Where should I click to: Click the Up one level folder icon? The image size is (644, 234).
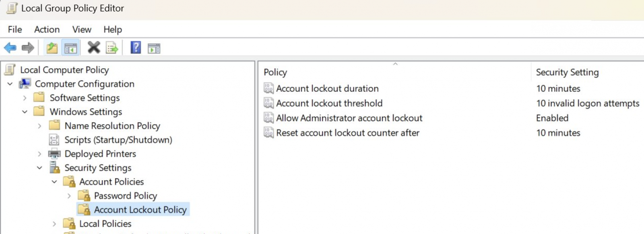click(52, 48)
